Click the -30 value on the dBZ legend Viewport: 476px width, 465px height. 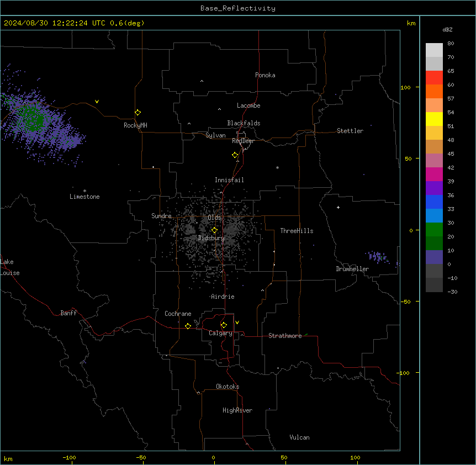[x=452, y=292]
